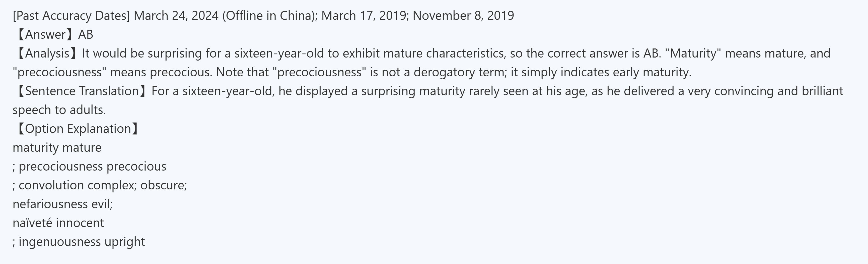The width and height of the screenshot is (868, 264).
Task: Click the answer letters AB after 【Answer】
Action: [x=86, y=35]
